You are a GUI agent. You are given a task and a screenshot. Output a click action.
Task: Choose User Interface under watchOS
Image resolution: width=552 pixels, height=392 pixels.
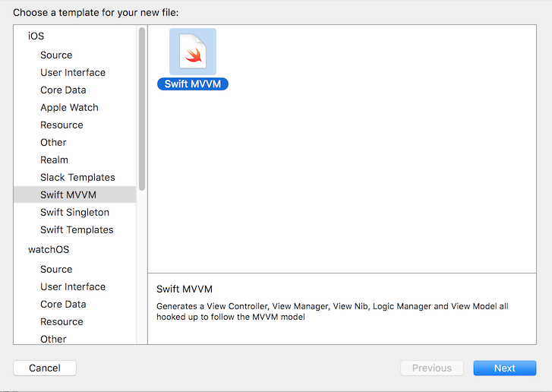73,286
